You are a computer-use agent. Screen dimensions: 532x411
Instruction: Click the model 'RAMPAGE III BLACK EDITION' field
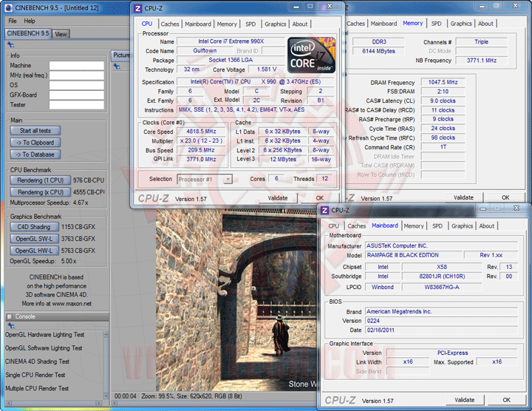(x=414, y=255)
